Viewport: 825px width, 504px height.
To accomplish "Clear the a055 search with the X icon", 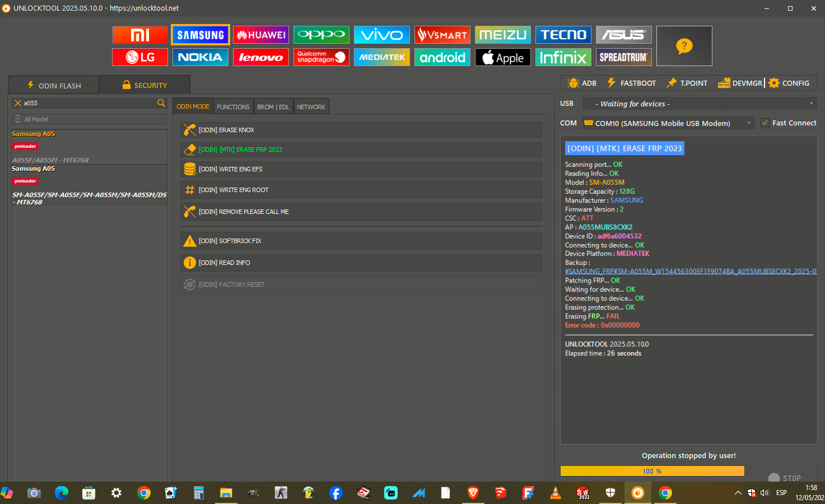I will [18, 103].
